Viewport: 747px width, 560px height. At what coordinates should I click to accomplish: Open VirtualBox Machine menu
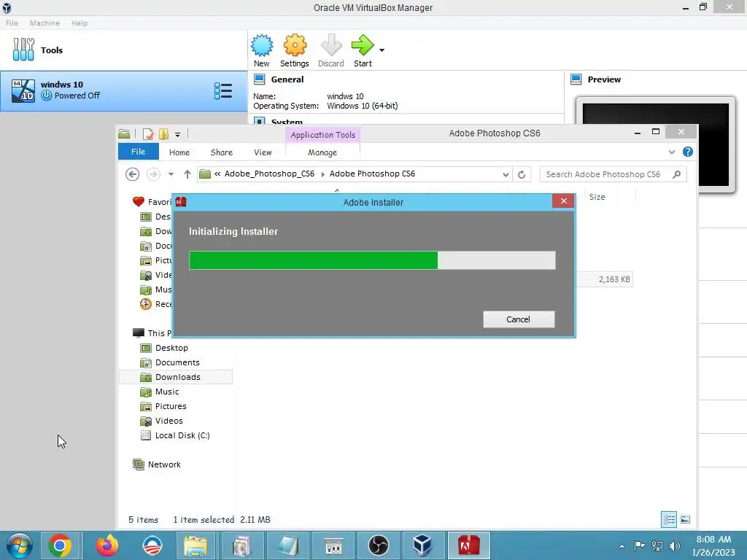[x=44, y=23]
